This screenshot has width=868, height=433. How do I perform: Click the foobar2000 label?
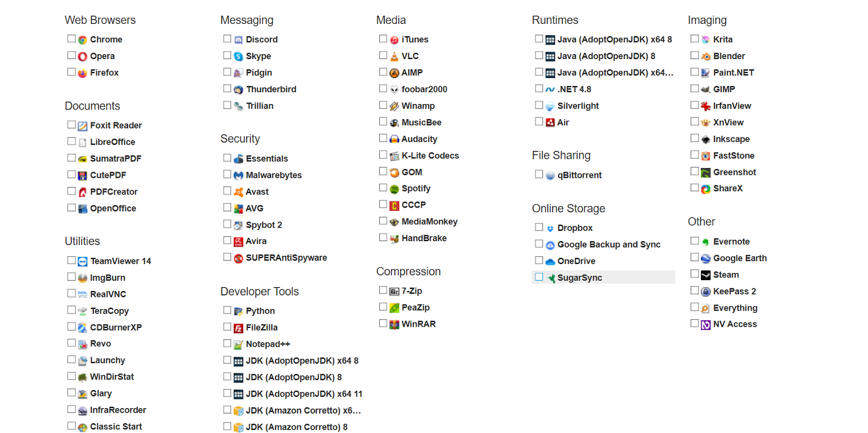[424, 89]
